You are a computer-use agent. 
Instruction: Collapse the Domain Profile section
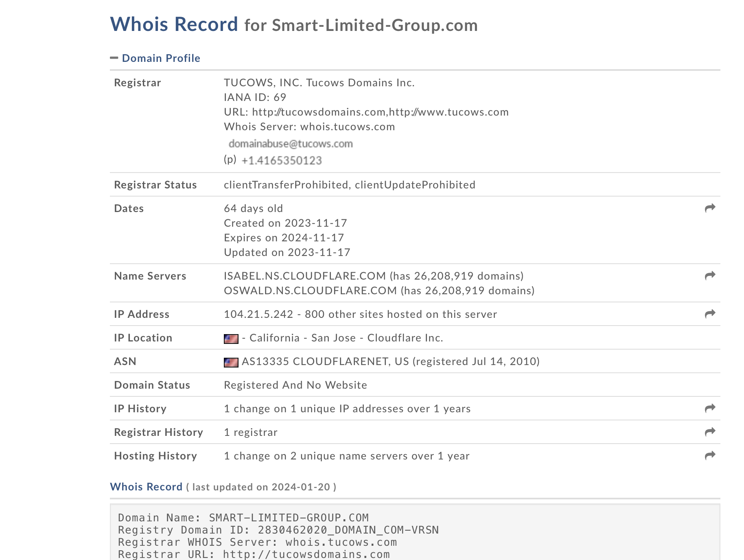pos(114,58)
